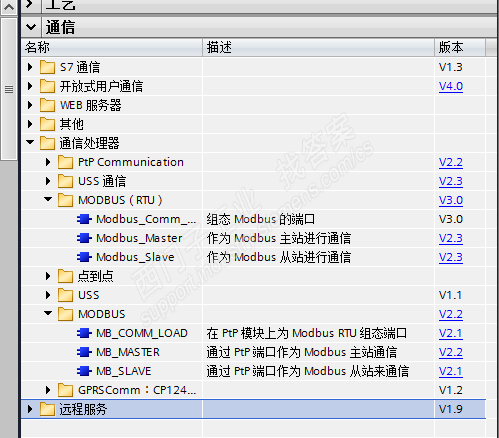This screenshot has width=499, height=438.
Task: Click the 名称 column header
Action: [112, 47]
